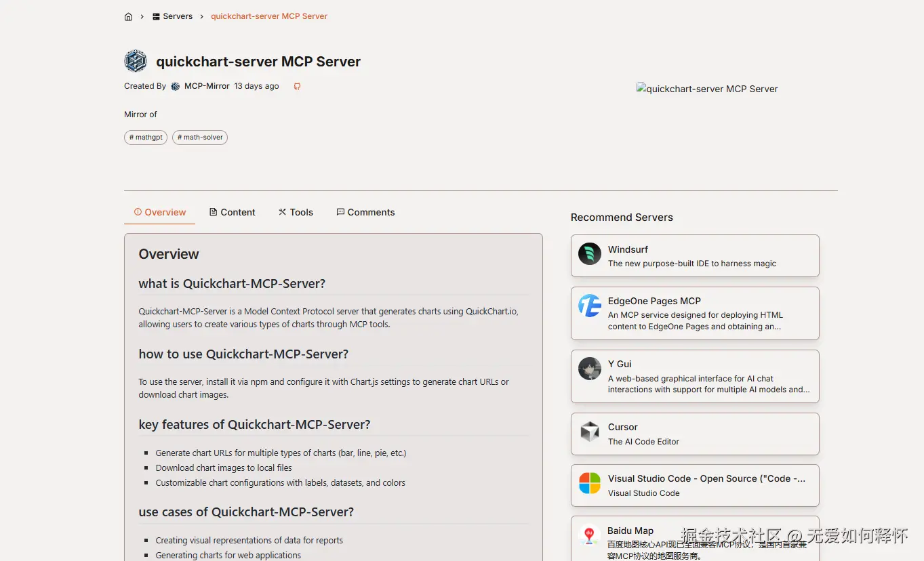Click the quickchart-server MCP Server breadcrumb

pos(269,16)
